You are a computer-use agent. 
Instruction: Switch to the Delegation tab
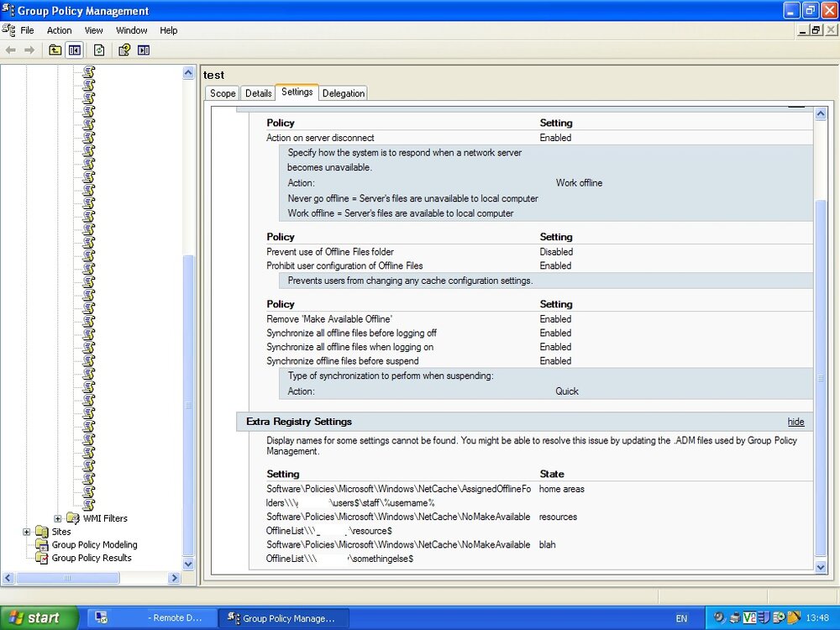344,93
